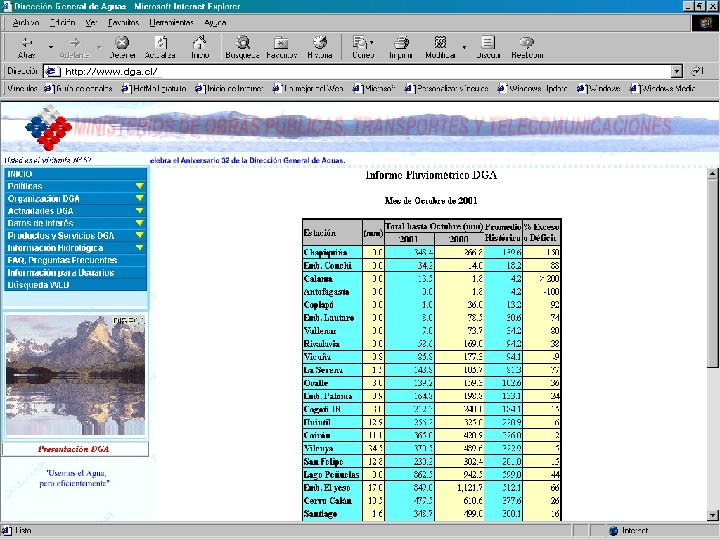Click the mountain lake photo thumbnail
The image size is (720, 540).
[75, 375]
